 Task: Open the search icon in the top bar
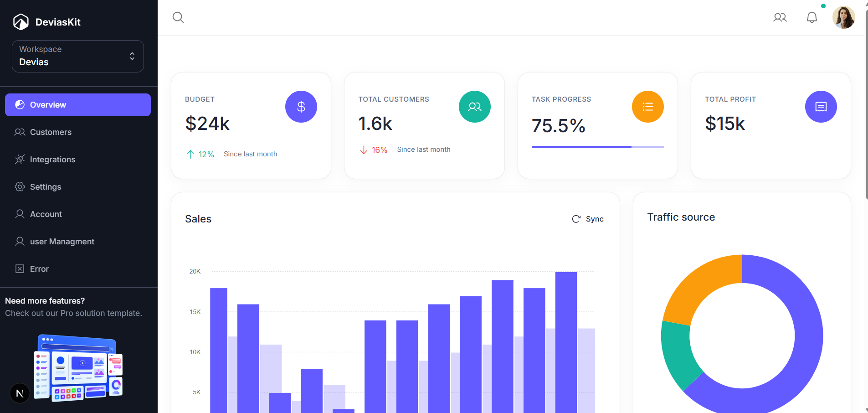click(178, 17)
